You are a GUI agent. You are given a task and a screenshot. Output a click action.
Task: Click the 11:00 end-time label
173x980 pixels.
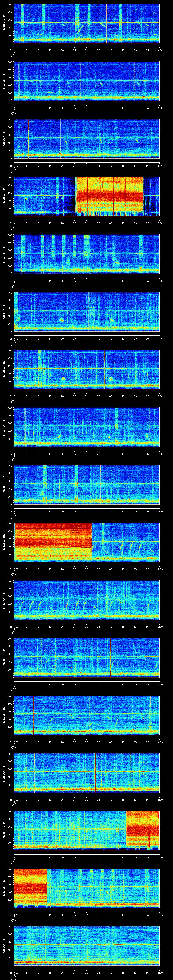pos(159,569)
